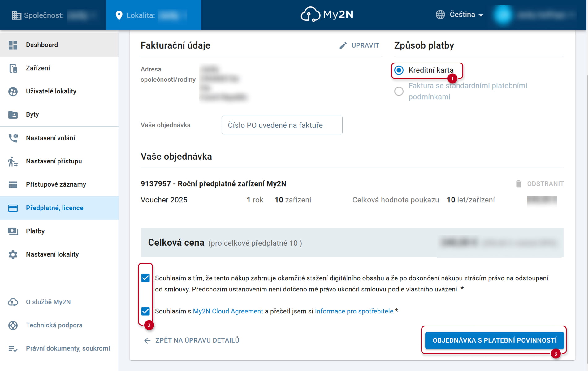Click the Uživatelé lokality people icon
Screen dimensions: 588x371
click(x=13, y=92)
